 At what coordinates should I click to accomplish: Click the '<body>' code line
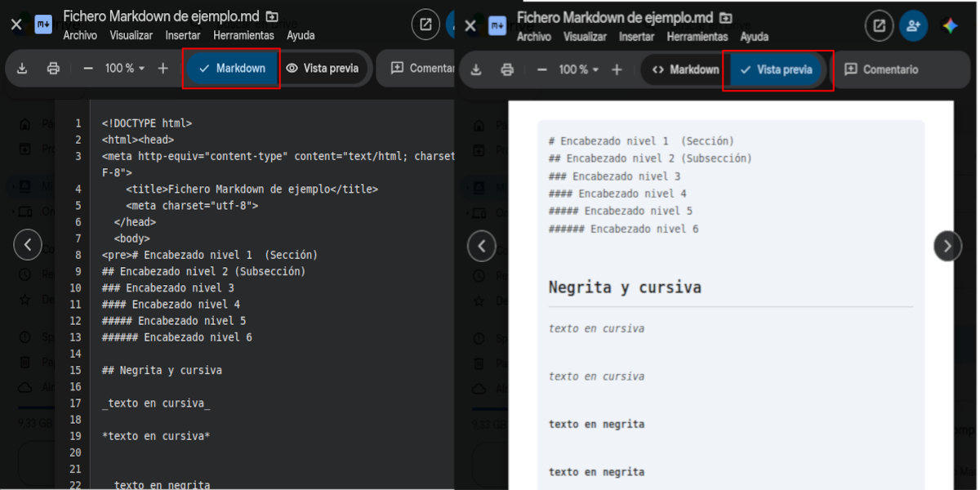point(131,238)
